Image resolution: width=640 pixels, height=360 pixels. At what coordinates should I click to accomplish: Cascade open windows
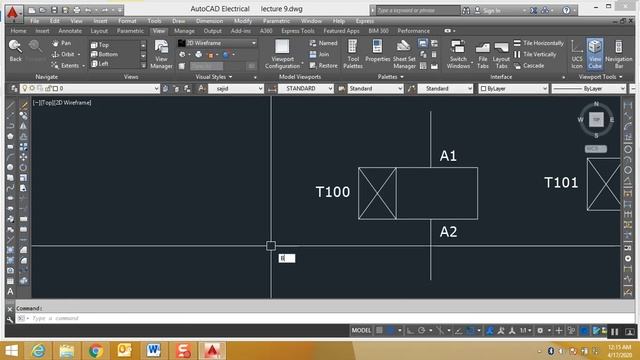click(529, 65)
